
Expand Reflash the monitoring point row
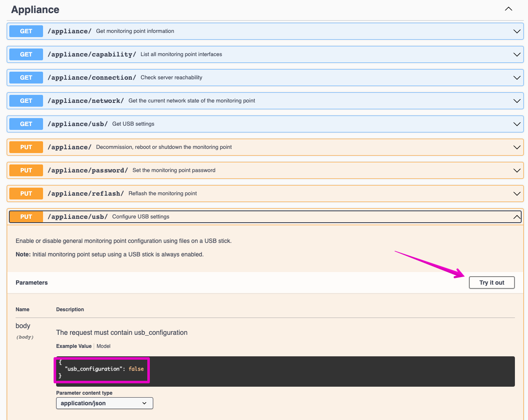coord(162,194)
